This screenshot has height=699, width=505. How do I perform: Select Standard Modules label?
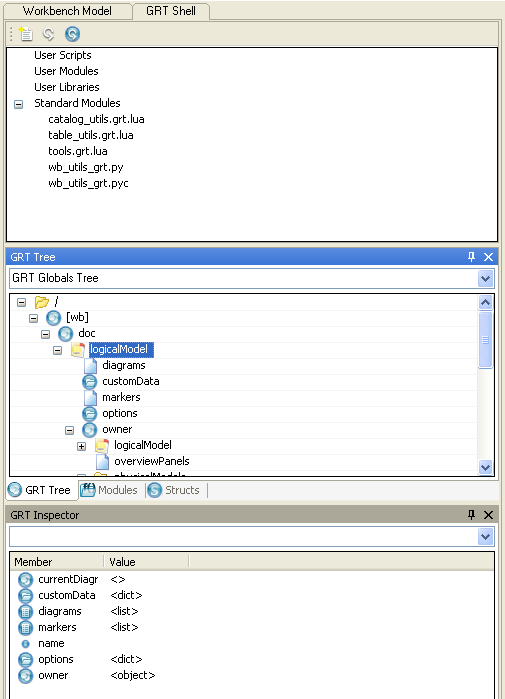[77, 103]
